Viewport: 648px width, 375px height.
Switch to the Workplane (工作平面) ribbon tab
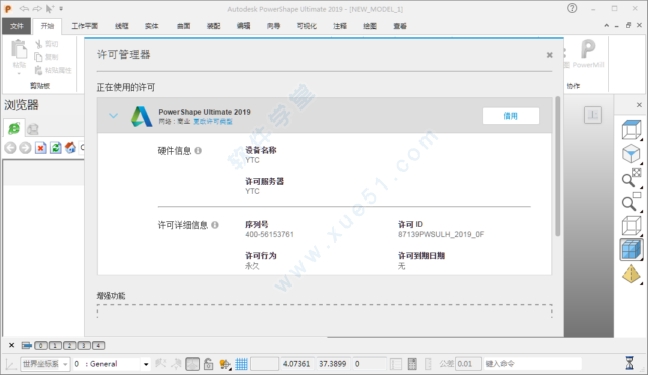(85, 26)
